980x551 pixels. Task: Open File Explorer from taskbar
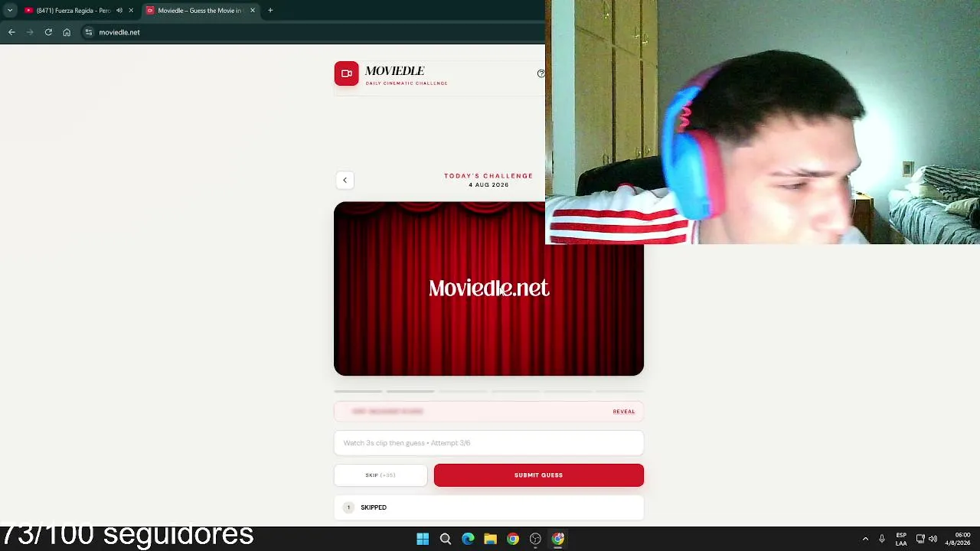pos(490,539)
